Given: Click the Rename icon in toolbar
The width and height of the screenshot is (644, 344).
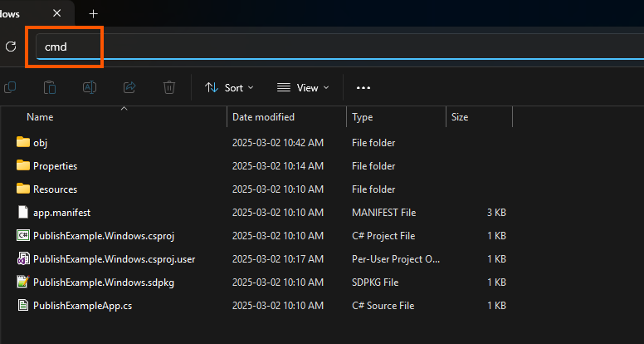Looking at the screenshot, I should pyautogui.click(x=89, y=87).
